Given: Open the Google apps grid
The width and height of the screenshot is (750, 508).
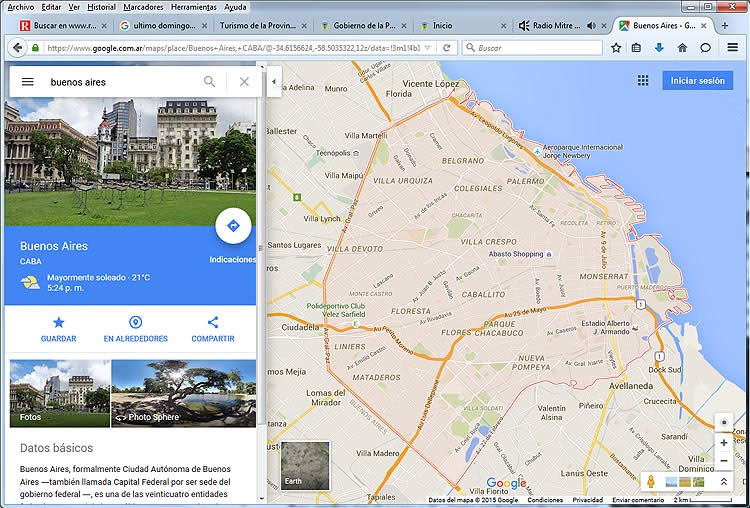Looking at the screenshot, I should click(643, 80).
